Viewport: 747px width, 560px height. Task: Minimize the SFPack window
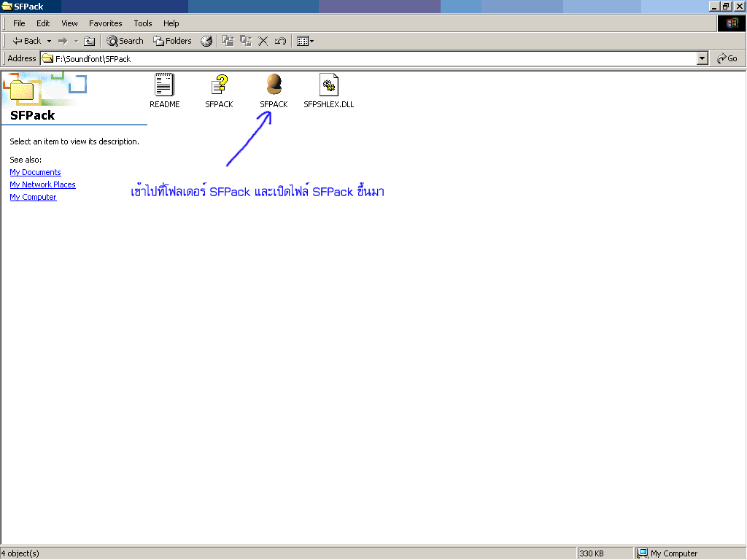click(x=714, y=6)
